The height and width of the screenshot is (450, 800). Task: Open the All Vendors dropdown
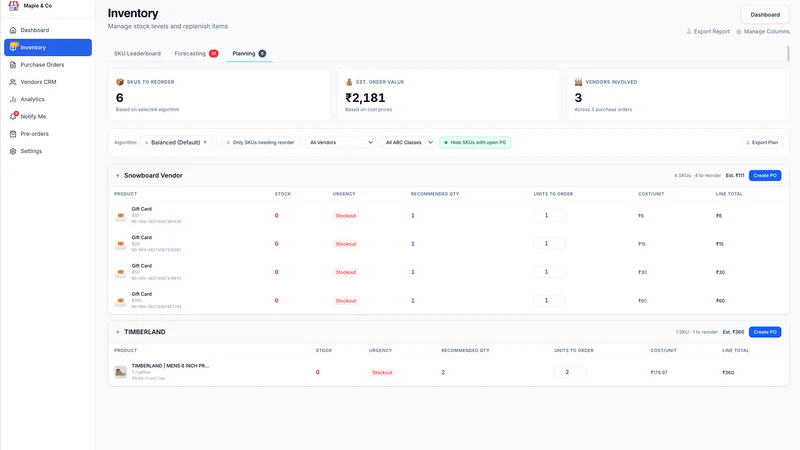click(341, 142)
